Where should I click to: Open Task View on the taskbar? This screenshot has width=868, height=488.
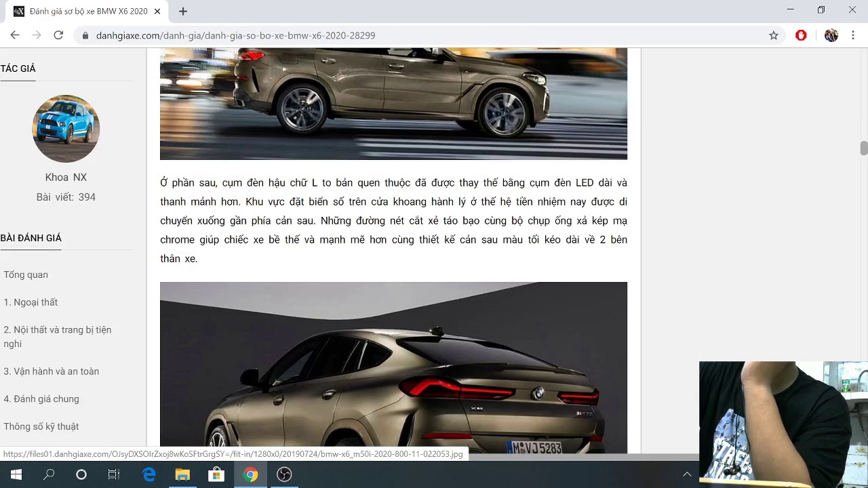click(114, 474)
